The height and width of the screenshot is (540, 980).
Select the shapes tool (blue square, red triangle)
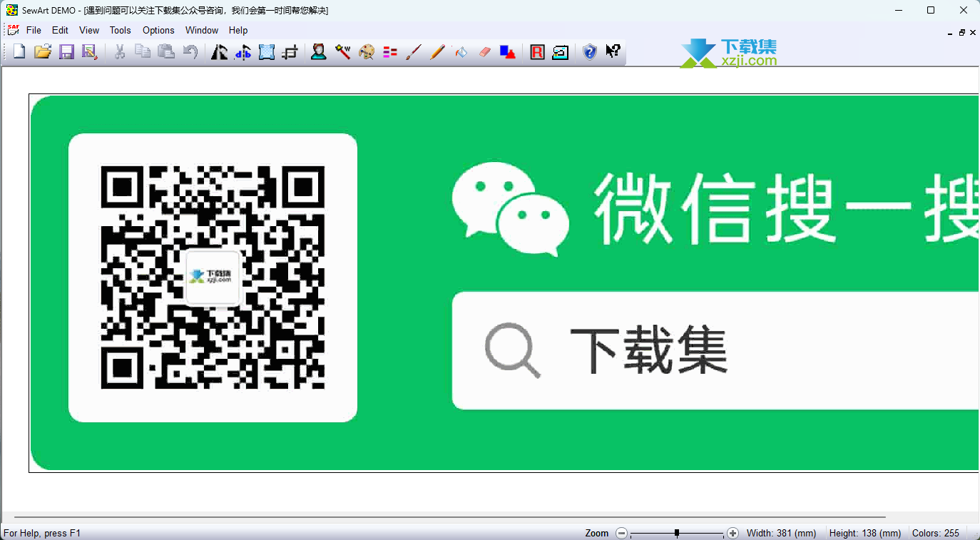pyautogui.click(x=508, y=51)
